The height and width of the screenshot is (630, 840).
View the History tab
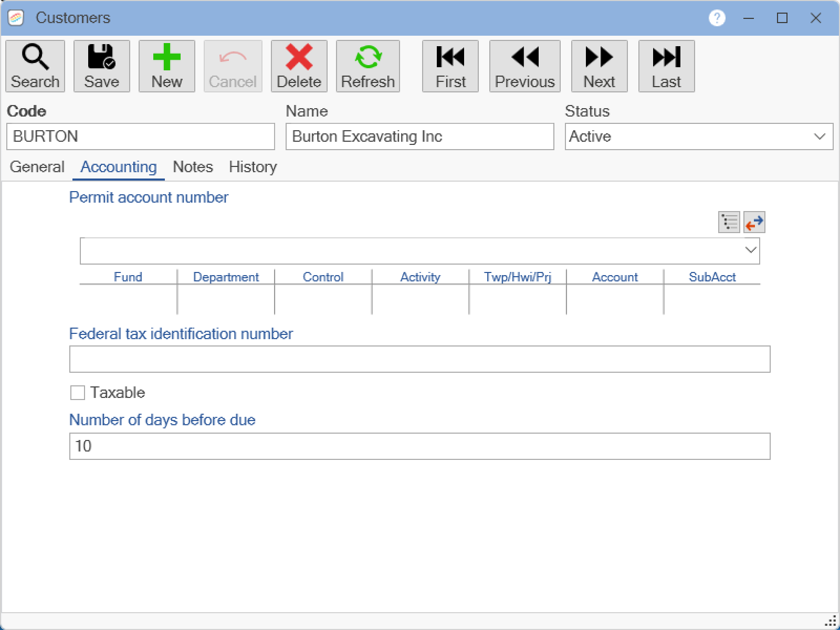coord(253,167)
